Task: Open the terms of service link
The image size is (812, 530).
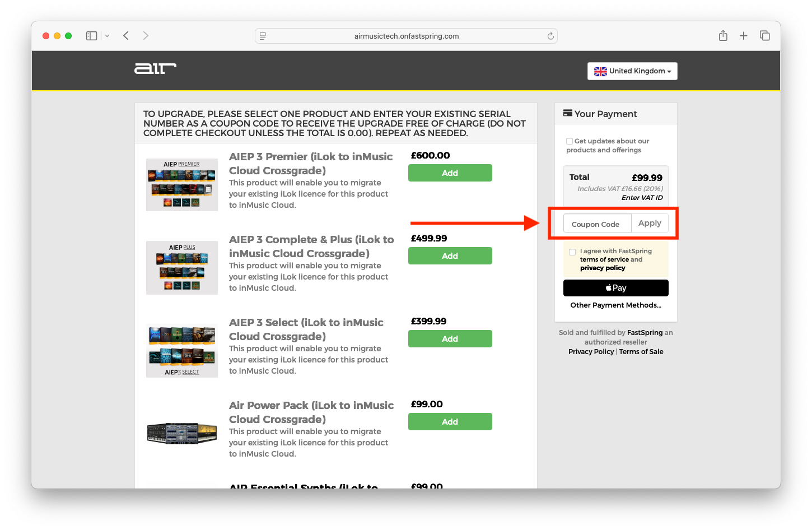Action: [x=604, y=259]
